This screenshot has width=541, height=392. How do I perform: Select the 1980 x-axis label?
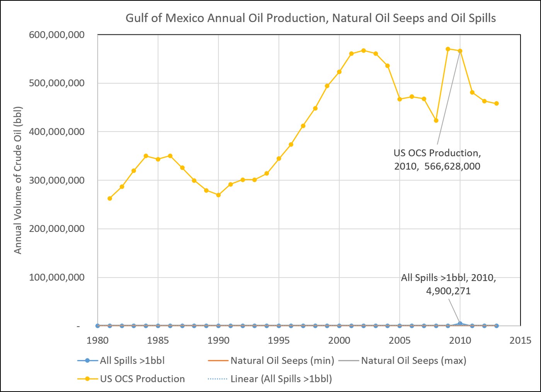coord(97,341)
